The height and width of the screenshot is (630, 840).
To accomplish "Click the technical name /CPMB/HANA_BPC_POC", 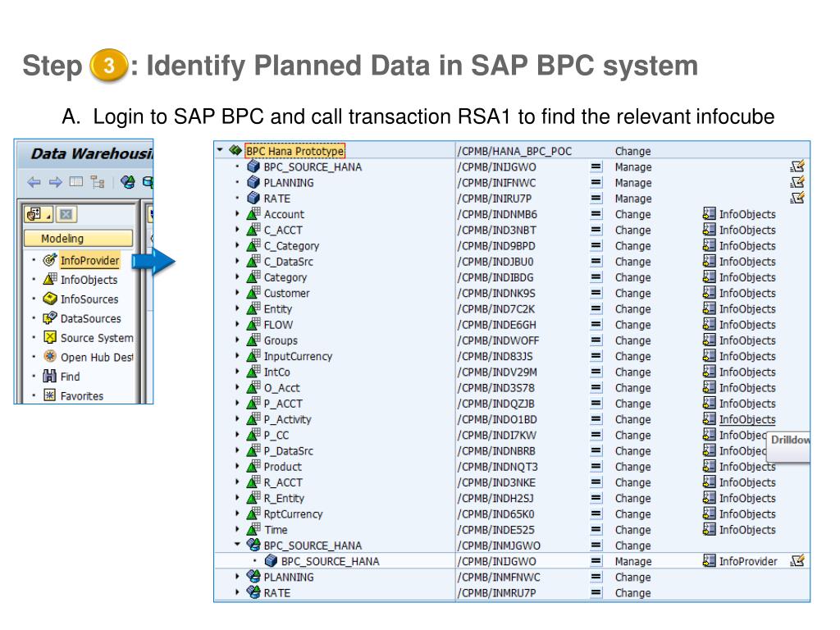I will coord(514,152).
